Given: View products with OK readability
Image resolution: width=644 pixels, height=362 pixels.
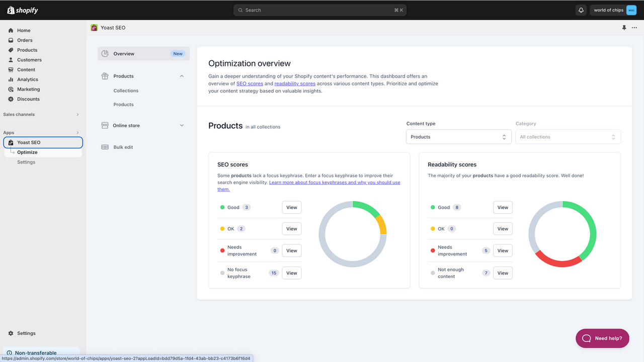Looking at the screenshot, I should (x=503, y=229).
